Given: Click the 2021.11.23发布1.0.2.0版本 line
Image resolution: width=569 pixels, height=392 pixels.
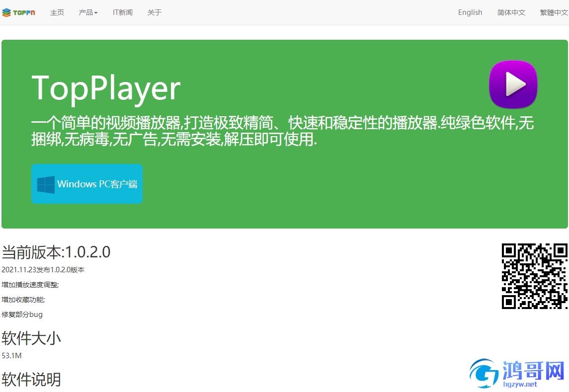Looking at the screenshot, I should pos(43,270).
